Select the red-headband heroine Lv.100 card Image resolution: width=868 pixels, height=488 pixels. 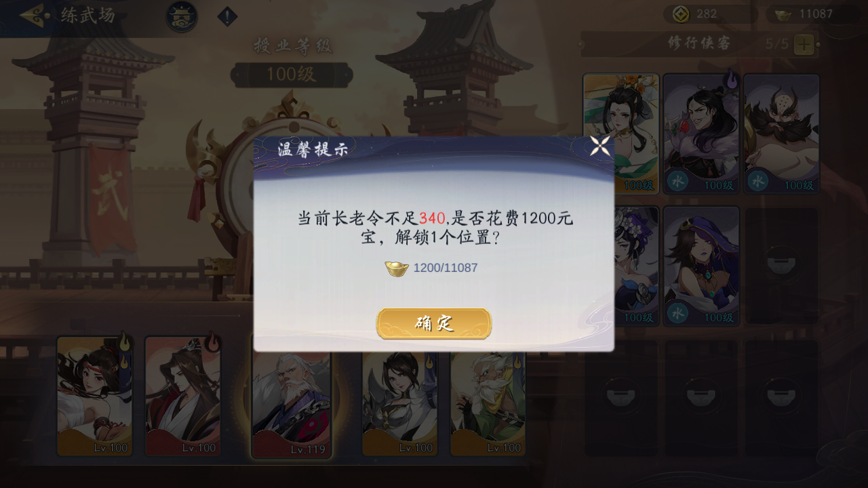point(94,396)
